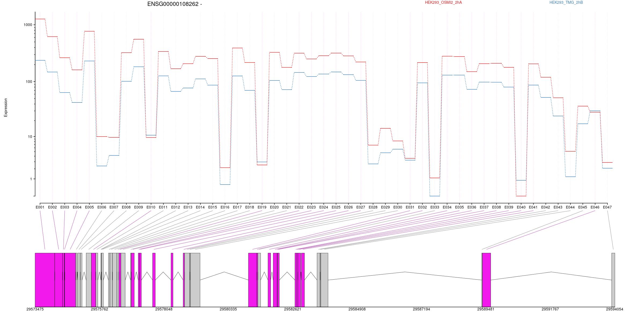
Task: Click exon label E006
Action: (x=102, y=207)
